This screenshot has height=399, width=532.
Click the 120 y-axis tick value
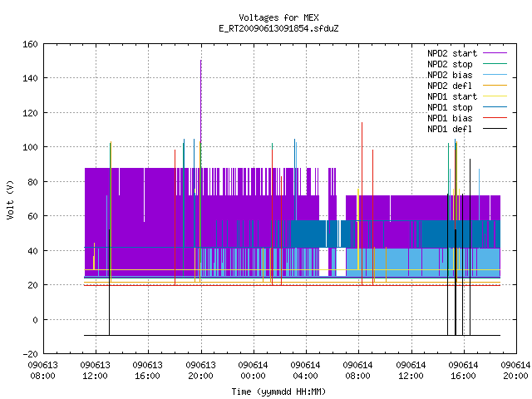pos(30,113)
